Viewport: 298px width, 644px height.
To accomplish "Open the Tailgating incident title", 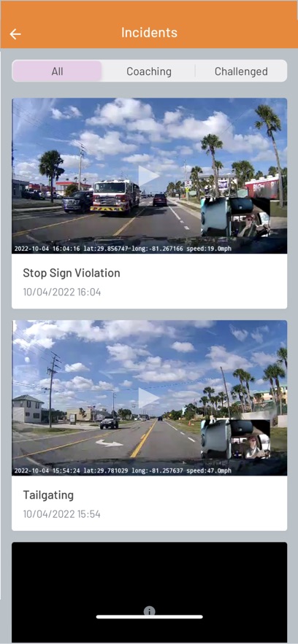I will 48,495.
